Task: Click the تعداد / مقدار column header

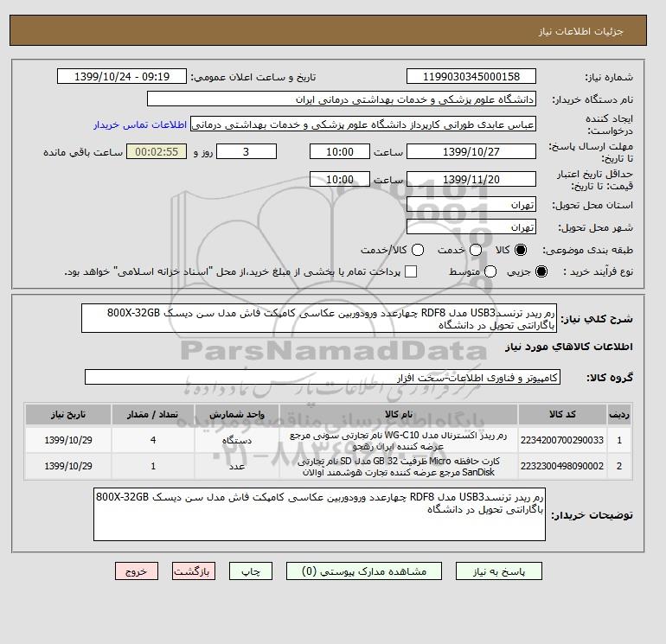Action: pos(153,414)
